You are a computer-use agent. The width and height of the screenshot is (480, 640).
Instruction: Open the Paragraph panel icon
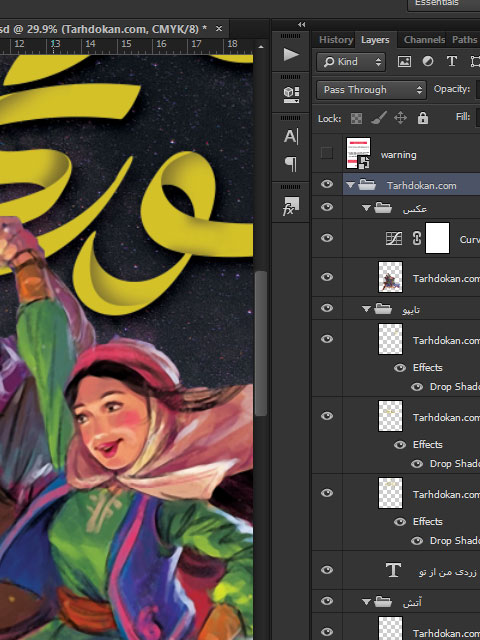291,164
